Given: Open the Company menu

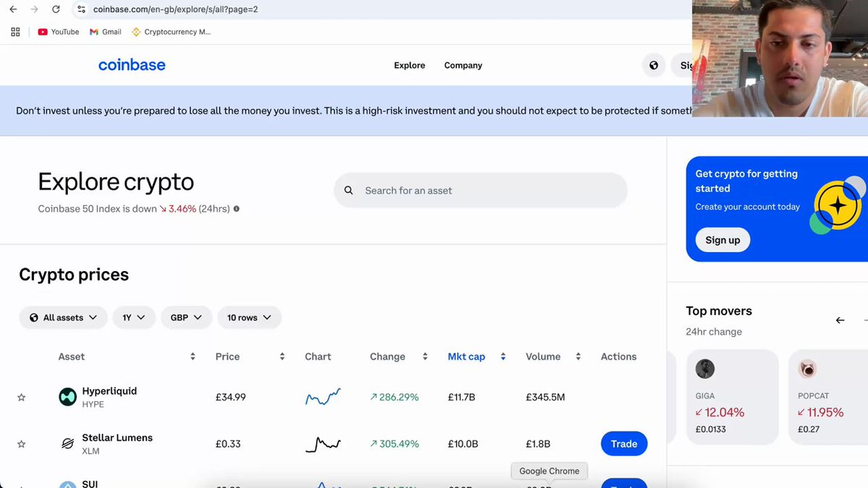Looking at the screenshot, I should click(x=463, y=65).
